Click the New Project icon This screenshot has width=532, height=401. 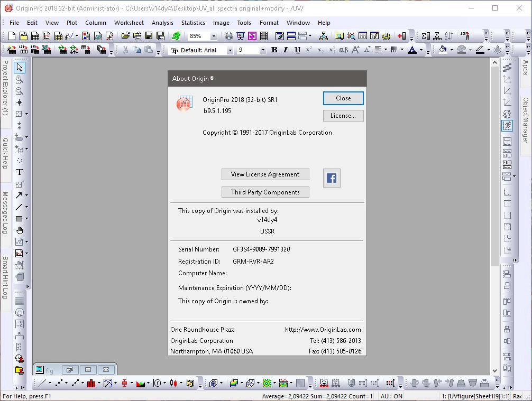click(x=12, y=36)
